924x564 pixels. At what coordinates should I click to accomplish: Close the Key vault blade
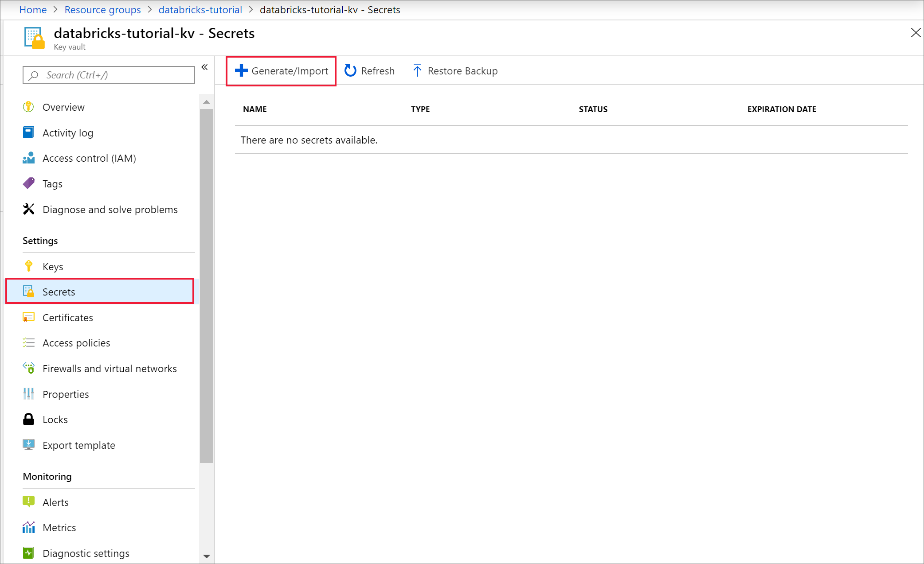click(x=915, y=33)
